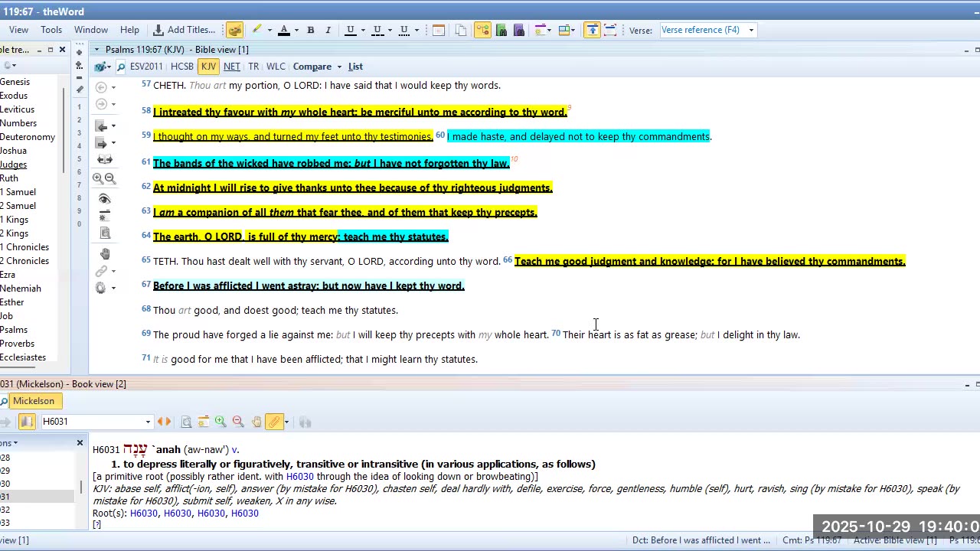Open the highlighter color dropdown arrow
Screen dimensions: 980x551
[x=269, y=31]
